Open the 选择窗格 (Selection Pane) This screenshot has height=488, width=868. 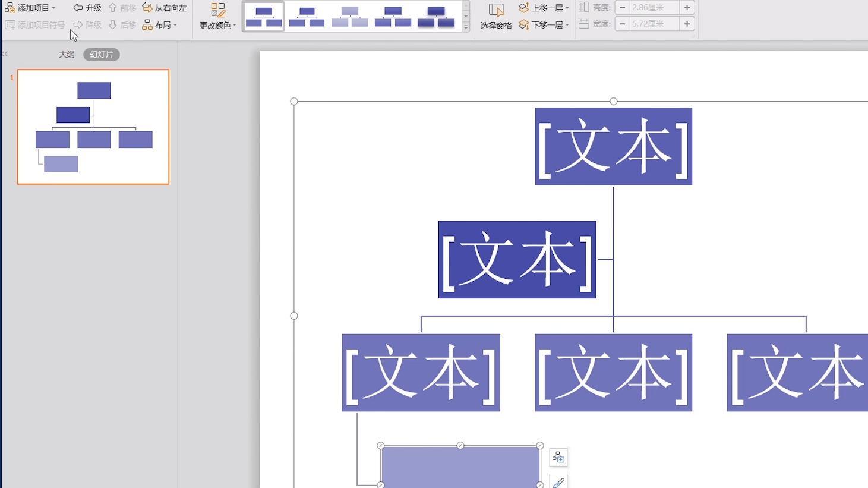(x=496, y=17)
